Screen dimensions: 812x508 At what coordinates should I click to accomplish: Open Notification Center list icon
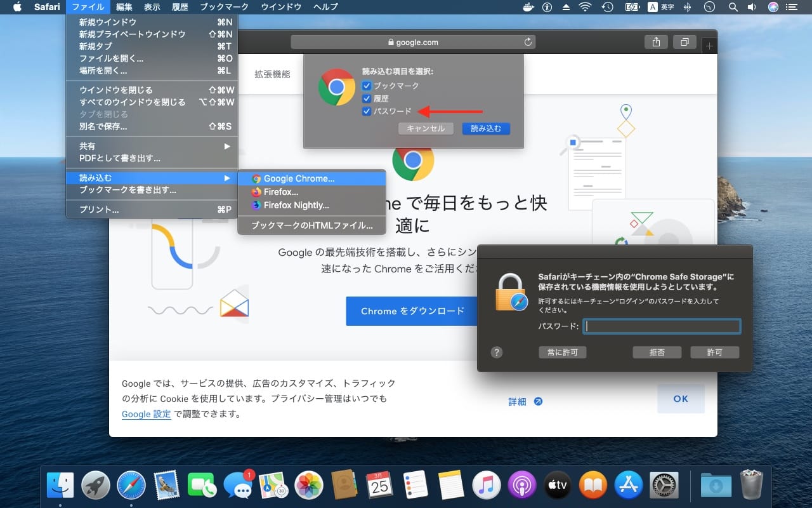(790, 7)
